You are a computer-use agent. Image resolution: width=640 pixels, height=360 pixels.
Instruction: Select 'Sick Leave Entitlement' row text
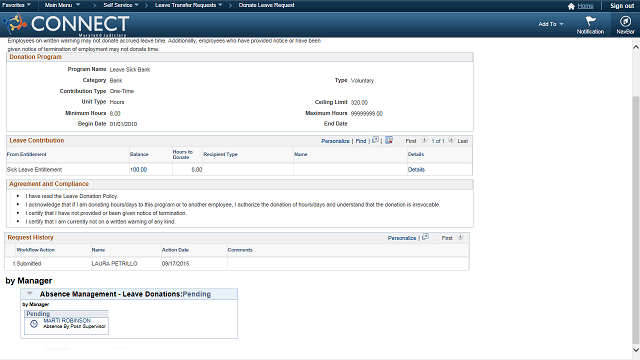(34, 169)
